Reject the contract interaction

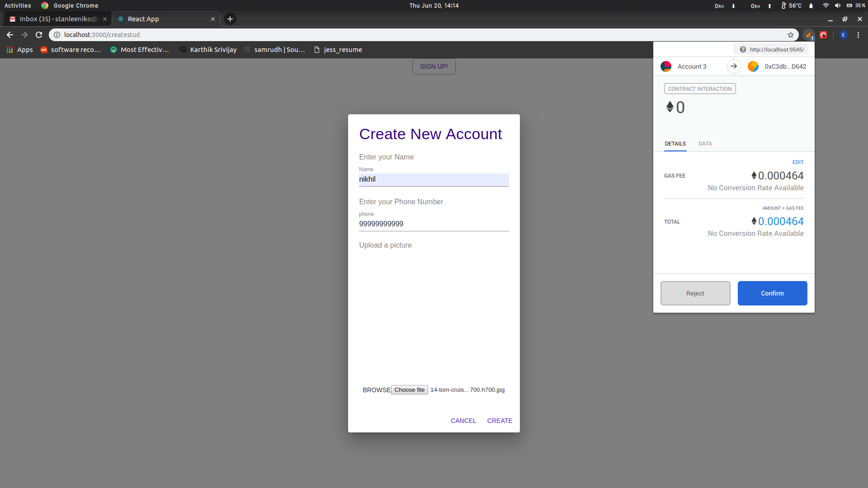(x=695, y=293)
